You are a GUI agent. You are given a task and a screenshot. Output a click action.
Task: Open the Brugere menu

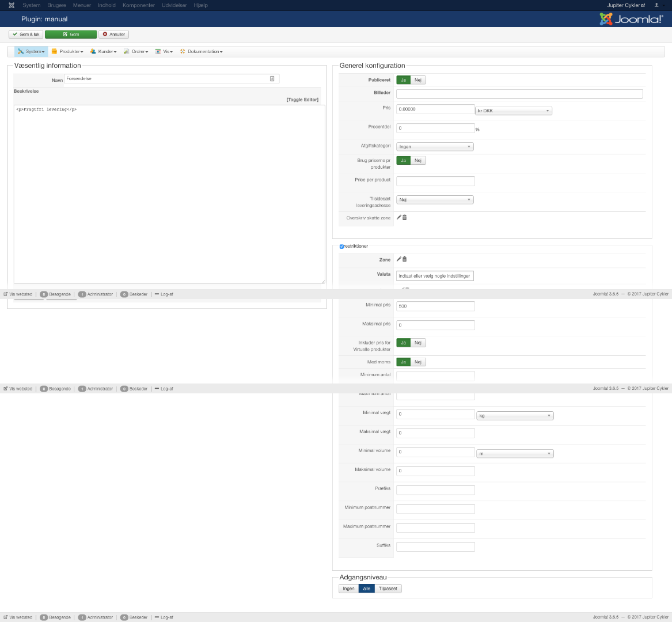click(56, 5)
